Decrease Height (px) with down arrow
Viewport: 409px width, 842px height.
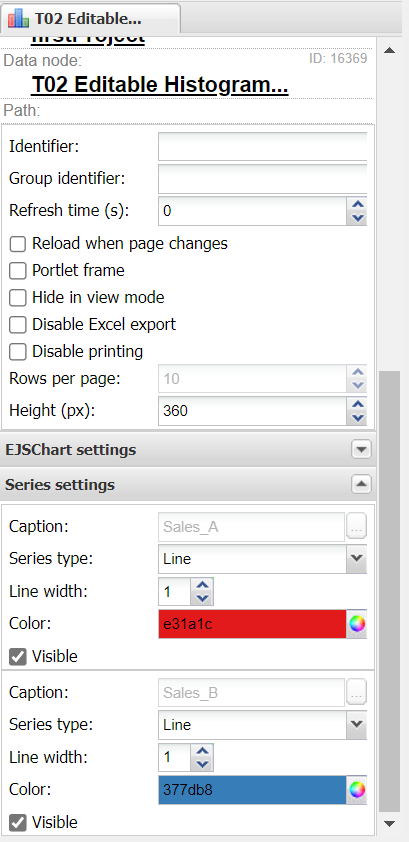357,417
